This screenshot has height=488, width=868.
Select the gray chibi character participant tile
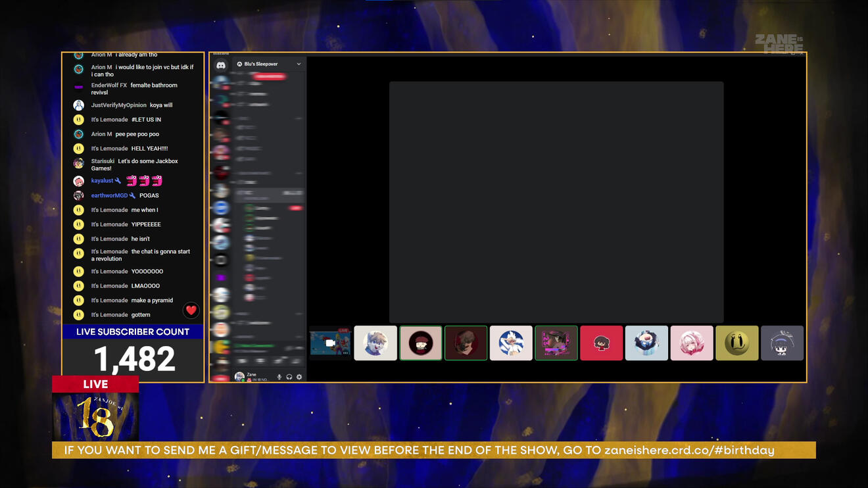coord(782,343)
